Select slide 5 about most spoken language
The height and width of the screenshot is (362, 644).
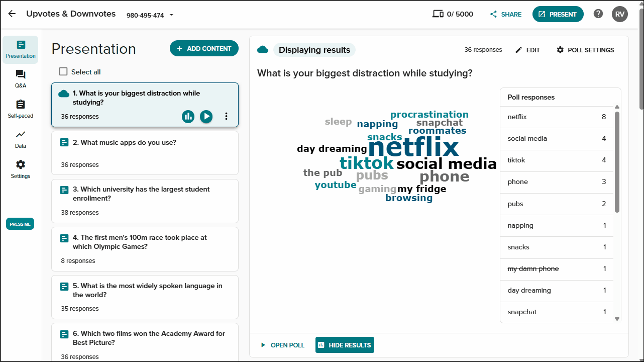[x=145, y=297]
